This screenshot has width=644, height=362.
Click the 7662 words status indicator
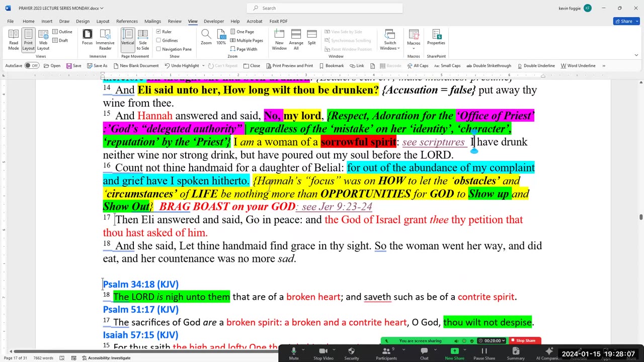(43, 358)
